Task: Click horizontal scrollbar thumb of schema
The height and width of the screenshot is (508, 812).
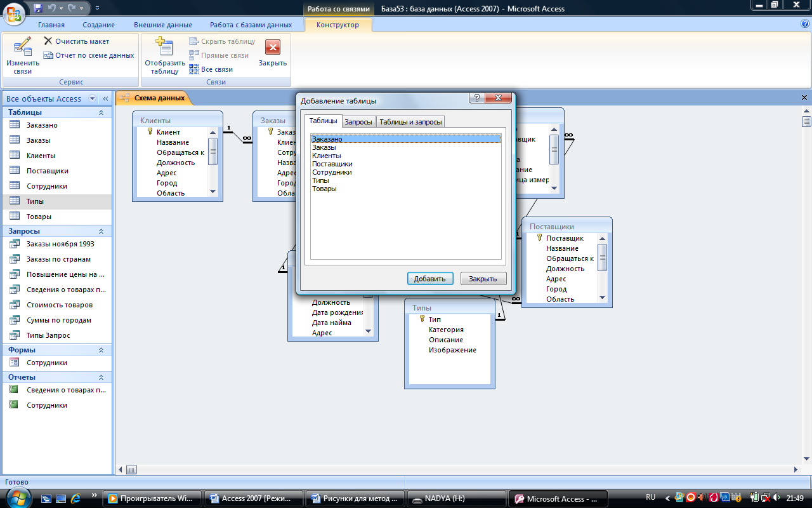Action: [x=131, y=470]
